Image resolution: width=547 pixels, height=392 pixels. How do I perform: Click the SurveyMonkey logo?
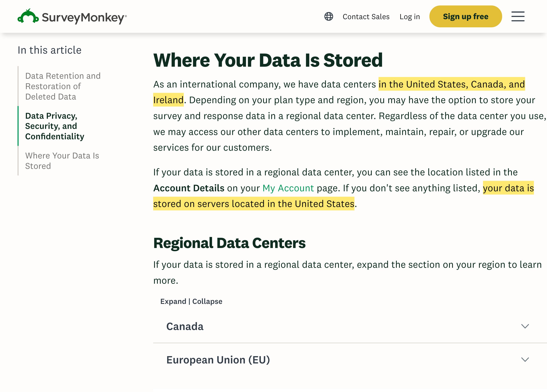point(72,17)
